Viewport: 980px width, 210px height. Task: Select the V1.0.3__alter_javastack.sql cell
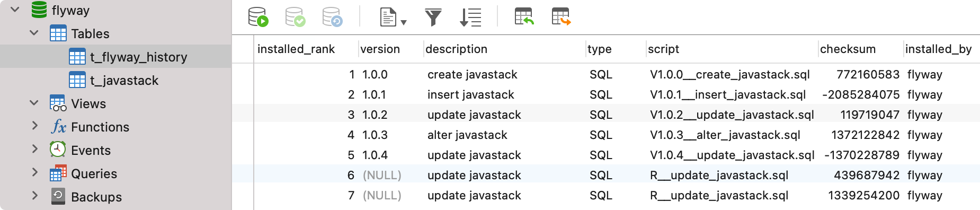(725, 135)
